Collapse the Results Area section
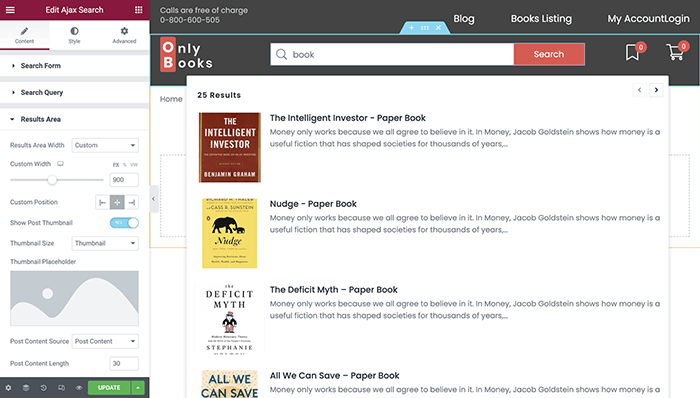This screenshot has height=398, width=700. click(x=74, y=119)
